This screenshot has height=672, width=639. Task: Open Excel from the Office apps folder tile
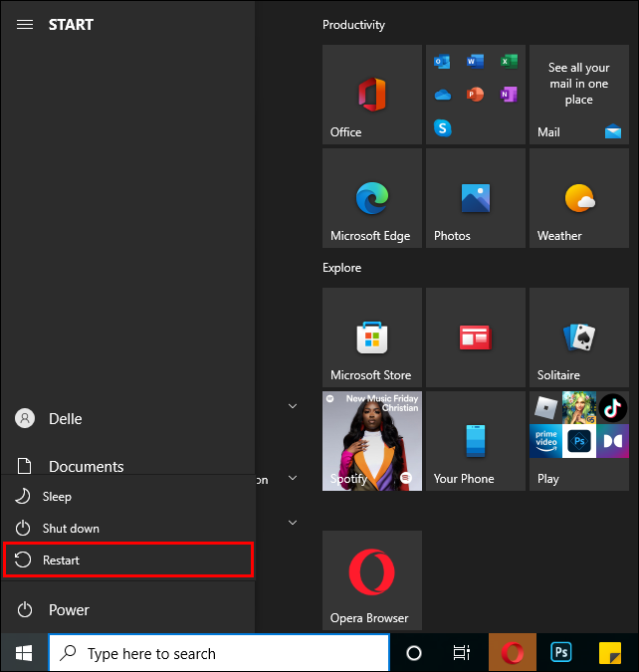[x=509, y=62]
